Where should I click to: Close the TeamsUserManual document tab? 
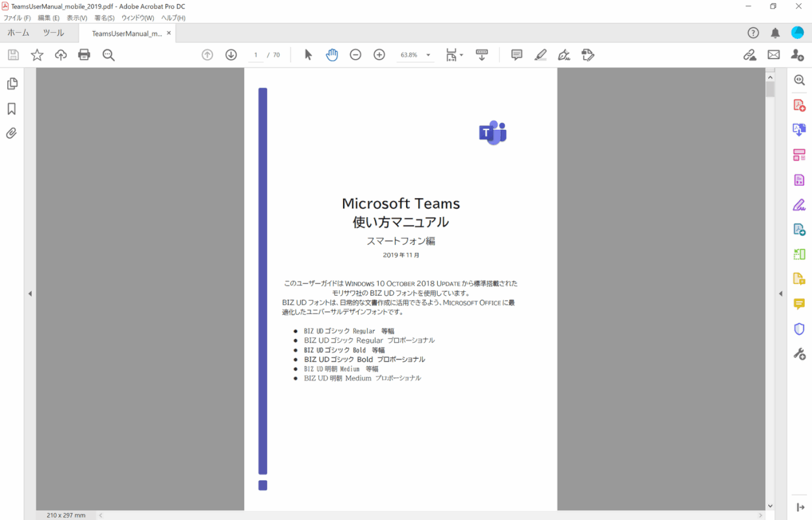pyautogui.click(x=169, y=33)
